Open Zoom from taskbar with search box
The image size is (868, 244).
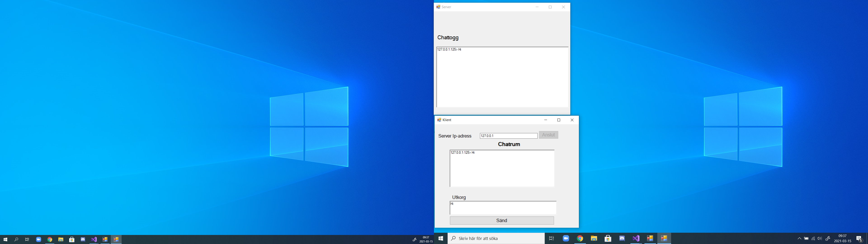click(566, 238)
